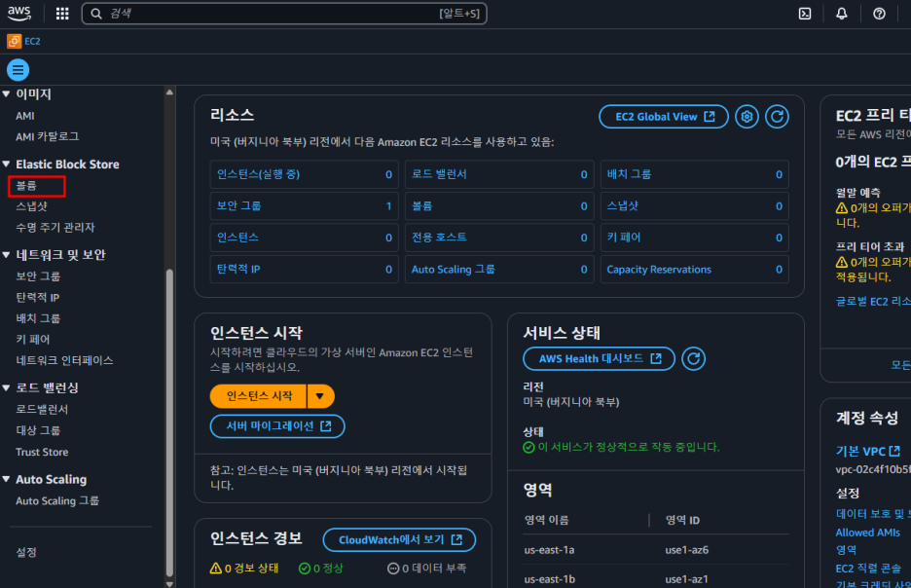
Task: Refresh the 서비스 상태 panel
Action: tap(693, 358)
